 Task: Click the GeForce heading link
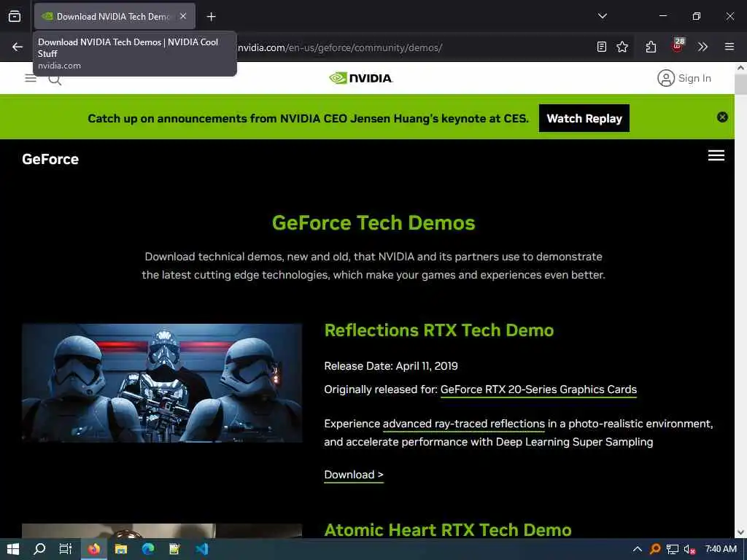50,159
